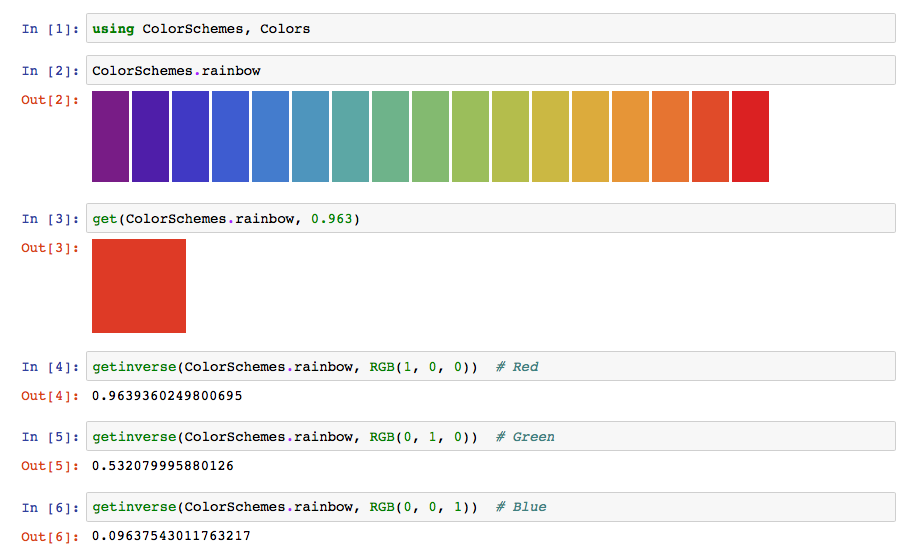Select the In [5] prompt label
This screenshot has width=903, height=549.
coord(50,437)
